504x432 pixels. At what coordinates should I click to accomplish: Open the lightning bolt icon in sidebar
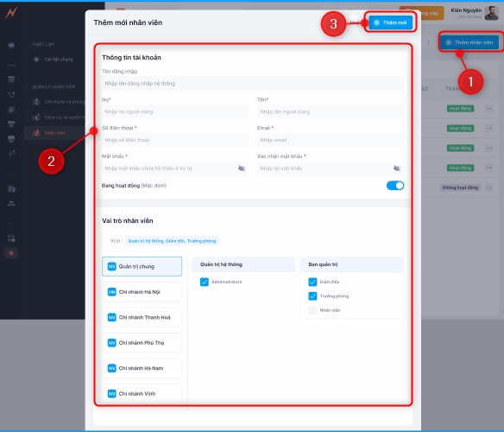pos(11,154)
